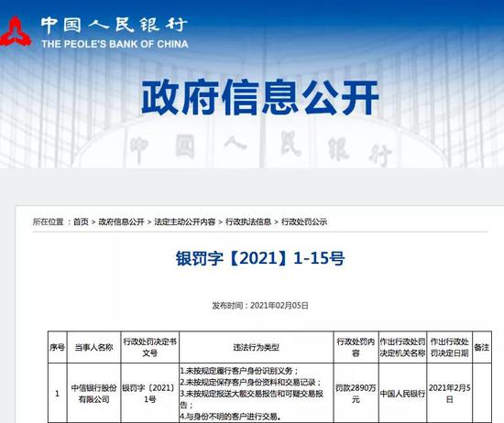
Task: Click the 所在位置 label
Action: [x=49, y=222]
